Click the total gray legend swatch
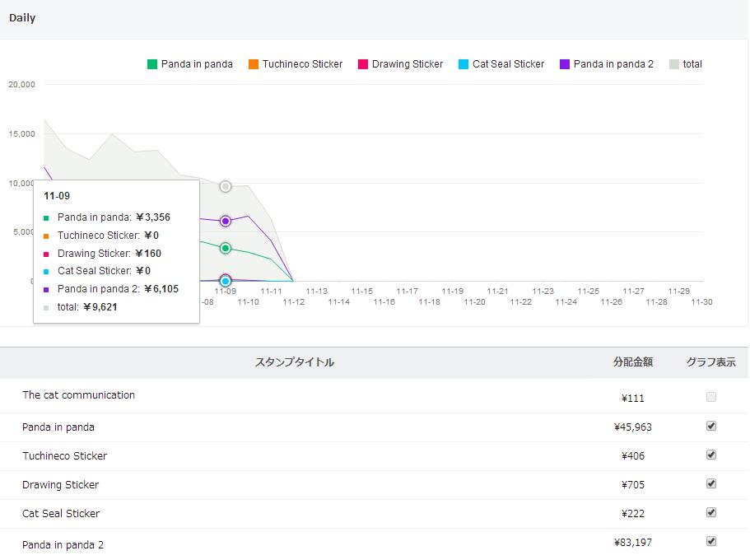Viewport: 750px width, 560px height. [x=674, y=64]
